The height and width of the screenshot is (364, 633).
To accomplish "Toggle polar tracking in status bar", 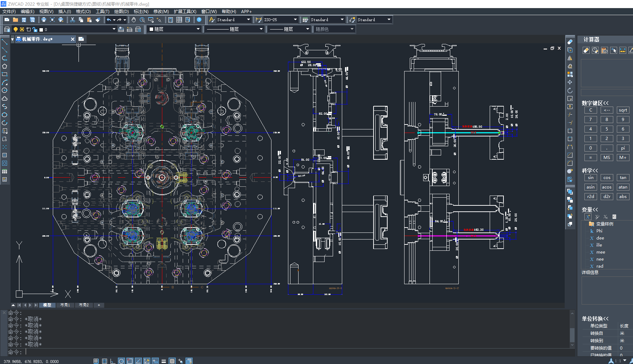I will tap(121, 361).
